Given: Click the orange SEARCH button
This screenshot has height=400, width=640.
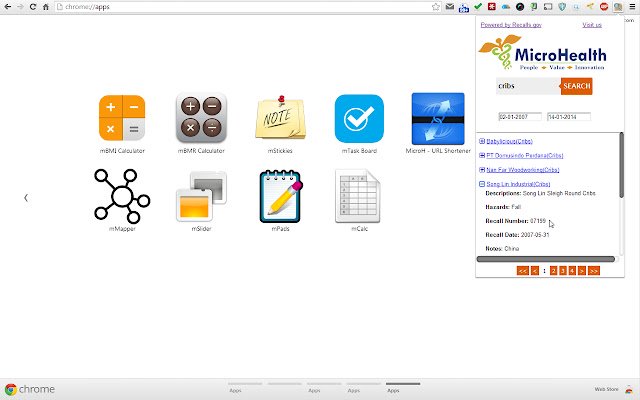Looking at the screenshot, I should (576, 86).
